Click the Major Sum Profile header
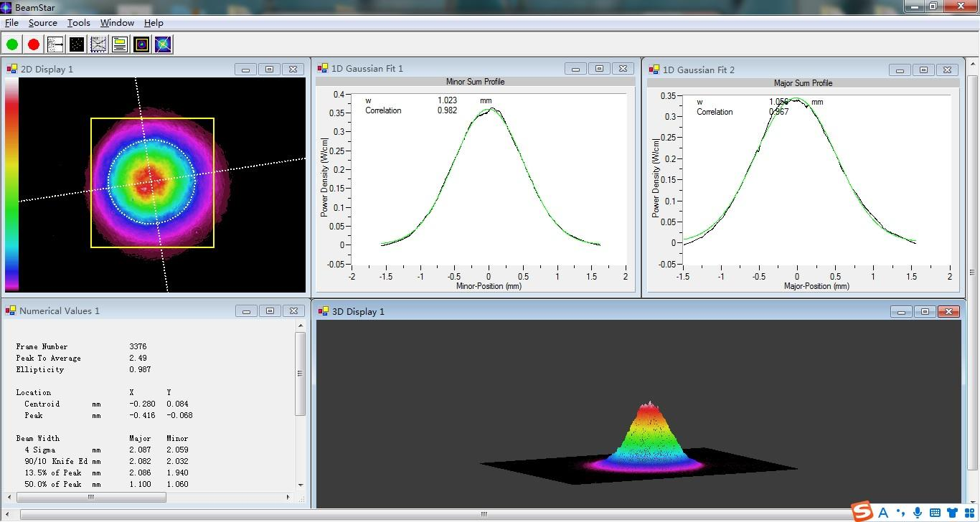980x522 pixels. tap(803, 83)
